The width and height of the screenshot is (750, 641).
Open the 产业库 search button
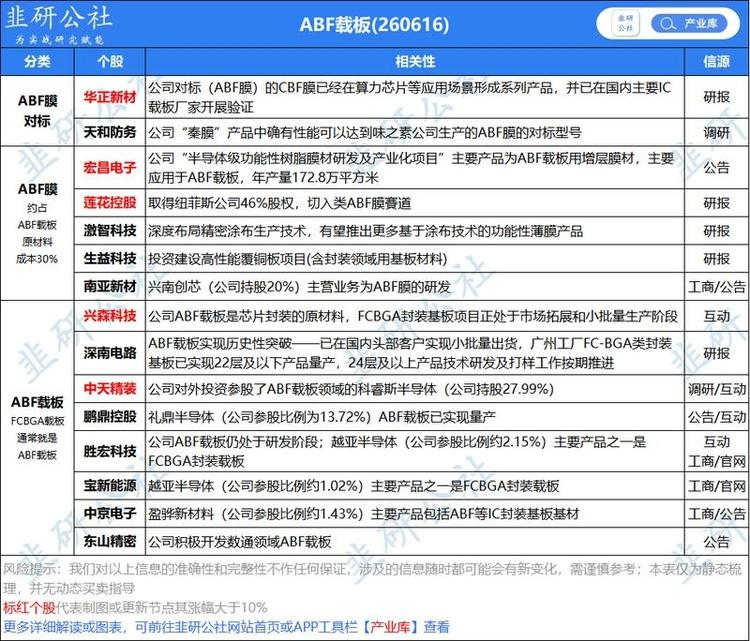pos(689,23)
